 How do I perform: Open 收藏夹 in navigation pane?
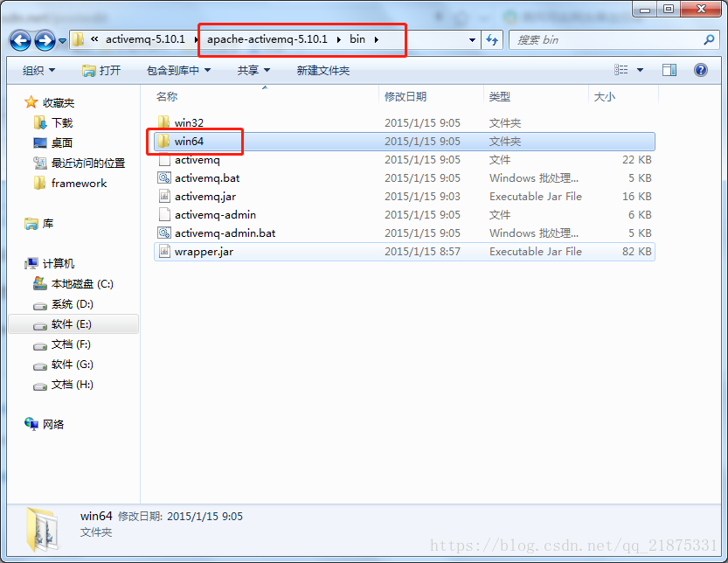58,102
